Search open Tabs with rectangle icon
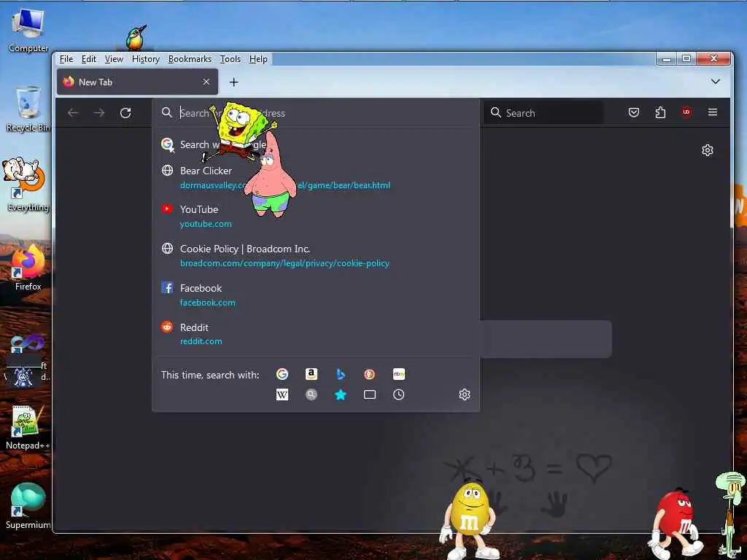The height and width of the screenshot is (560, 747). 369,394
